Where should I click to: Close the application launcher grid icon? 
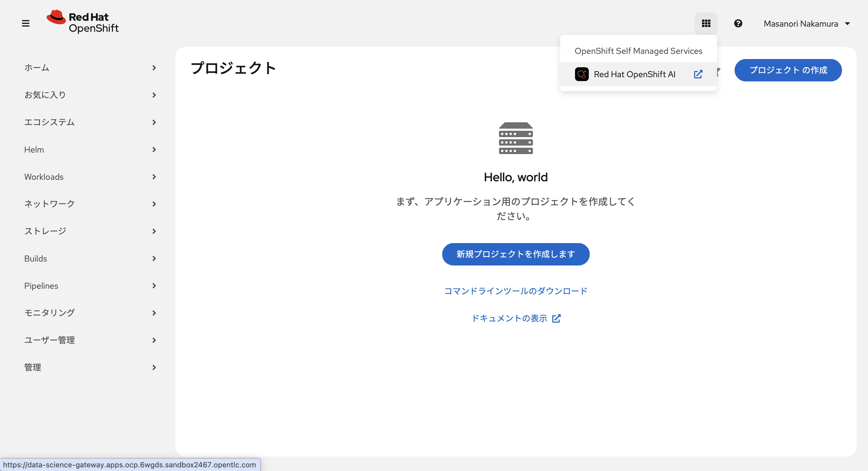706,23
